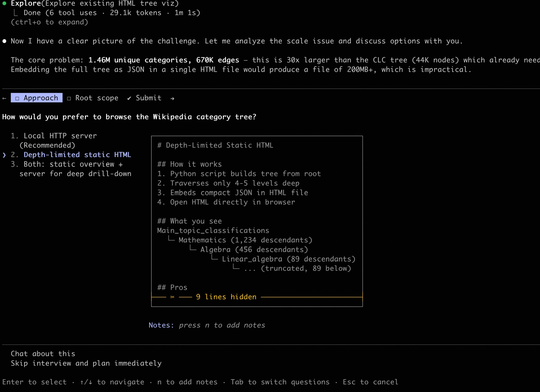The width and height of the screenshot is (540, 392).
Task: Click the checkmark icon next to Submit
Action: point(129,98)
